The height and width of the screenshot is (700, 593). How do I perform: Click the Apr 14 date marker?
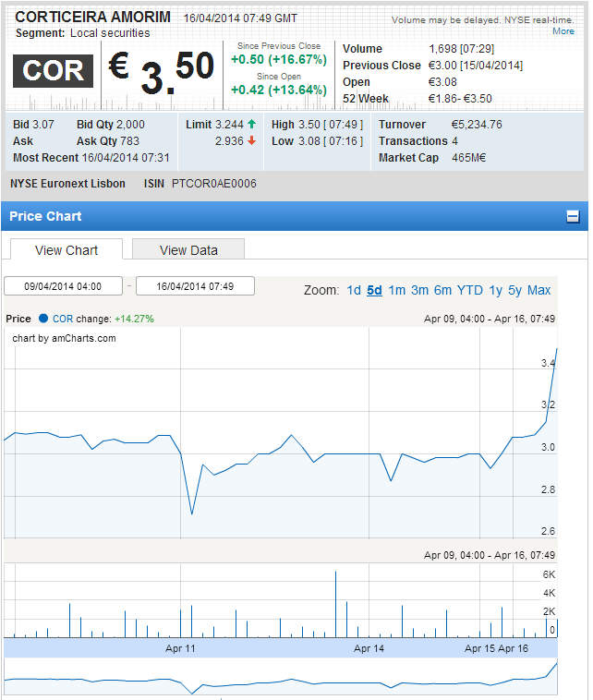click(x=369, y=648)
